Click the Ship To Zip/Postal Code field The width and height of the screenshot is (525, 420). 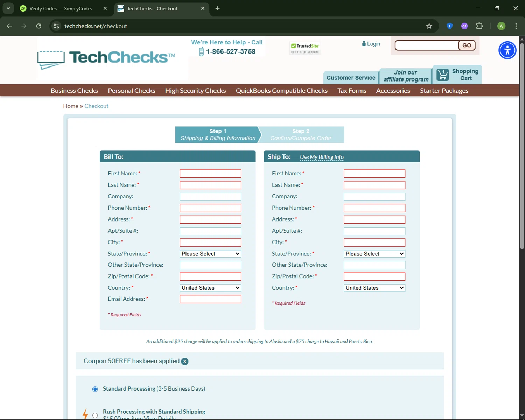tap(374, 276)
